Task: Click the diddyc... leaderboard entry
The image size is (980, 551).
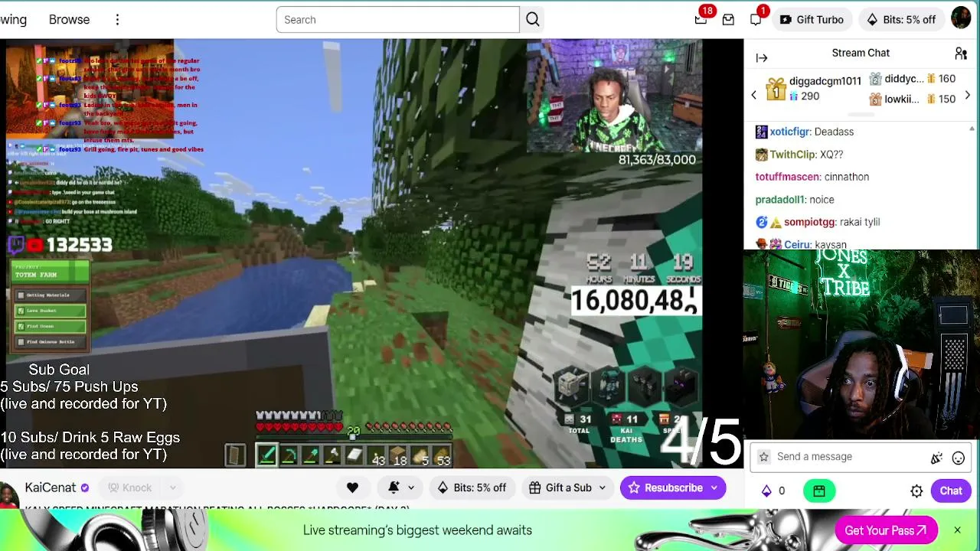Action: click(x=912, y=79)
